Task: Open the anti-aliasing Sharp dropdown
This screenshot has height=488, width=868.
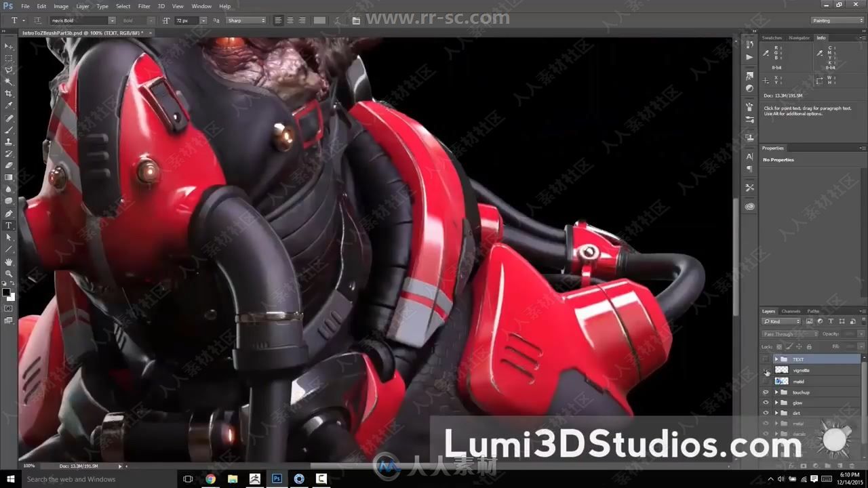Action: point(246,21)
